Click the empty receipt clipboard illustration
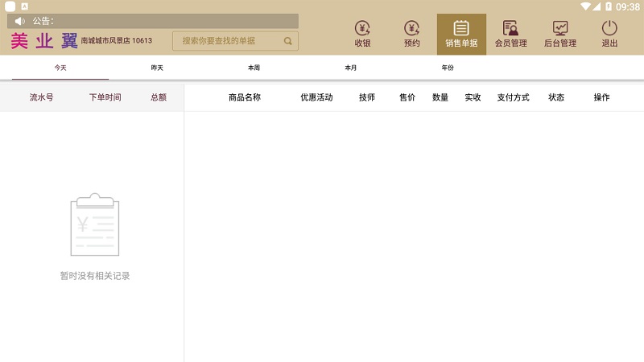 coord(95,224)
